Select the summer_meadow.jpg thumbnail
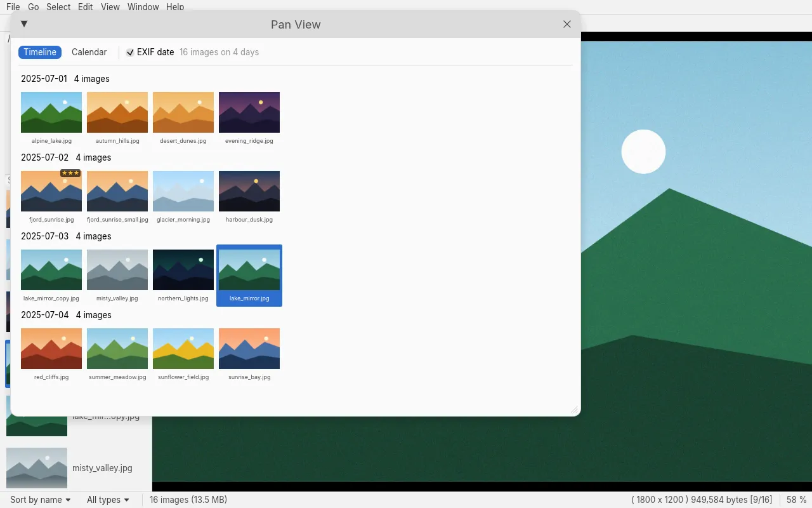This screenshot has height=508, width=812. (117, 349)
